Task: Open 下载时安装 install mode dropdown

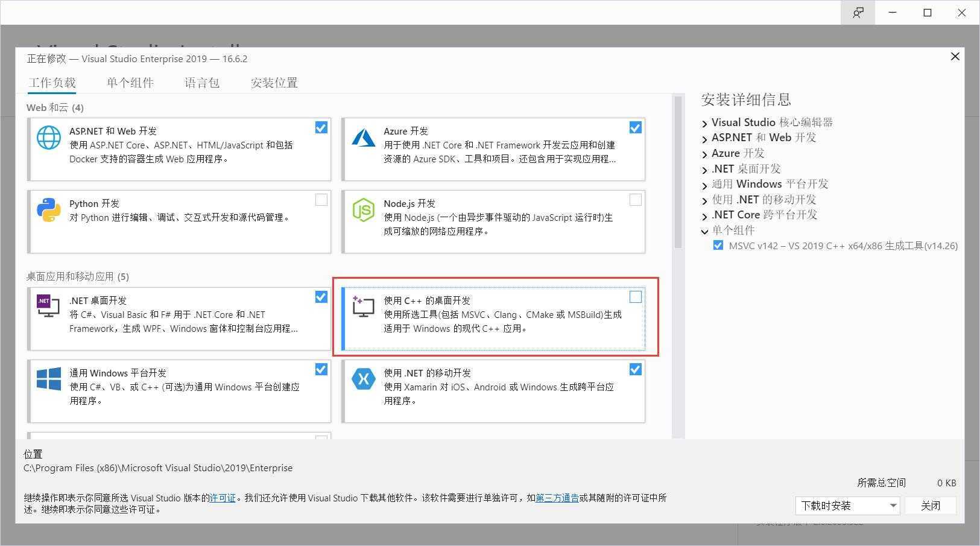Action: click(x=848, y=506)
